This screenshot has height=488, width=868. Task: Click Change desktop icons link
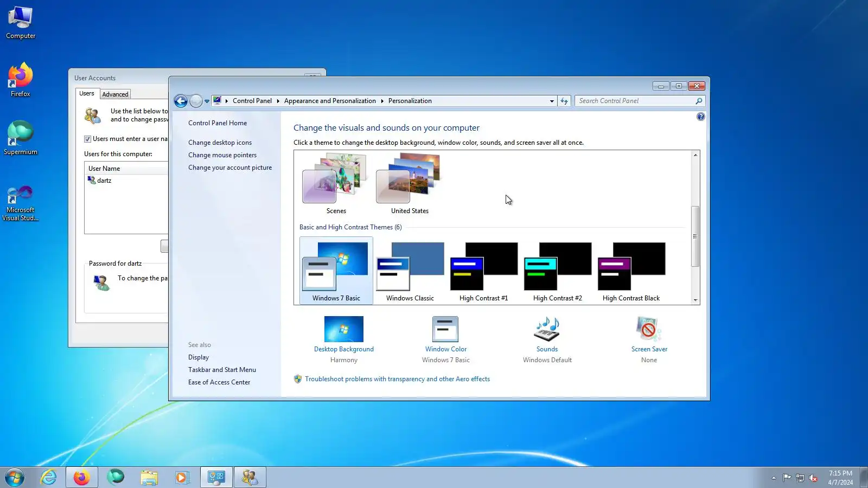pyautogui.click(x=220, y=143)
